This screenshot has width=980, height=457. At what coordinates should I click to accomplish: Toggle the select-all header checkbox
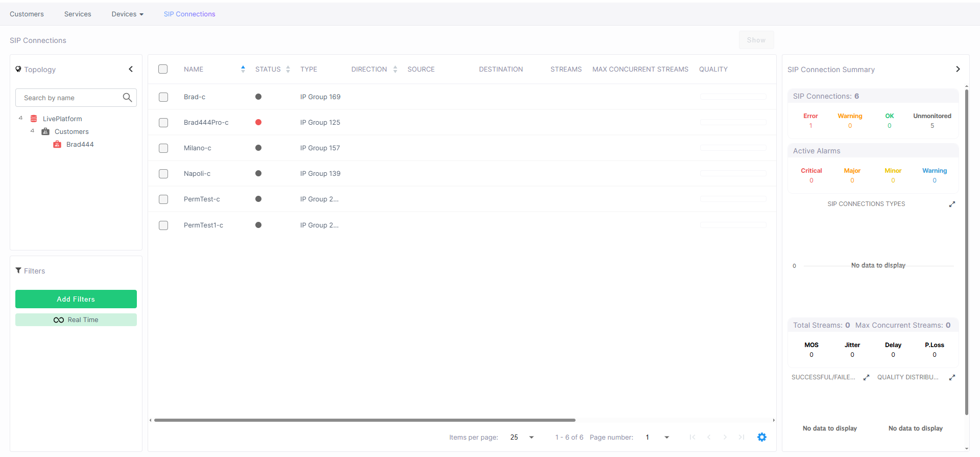(x=163, y=69)
